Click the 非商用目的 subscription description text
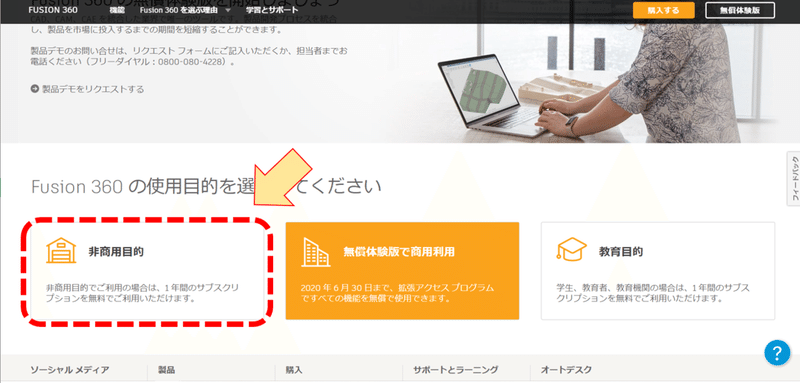 [x=142, y=293]
